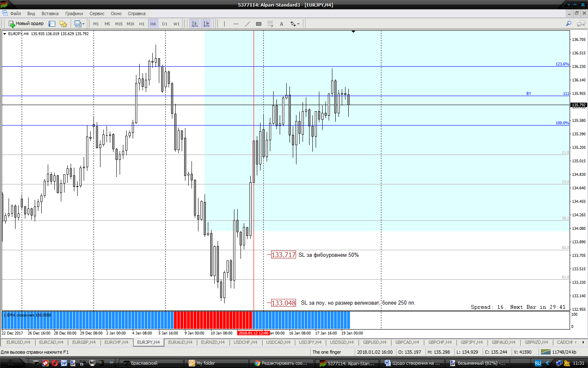The height and width of the screenshot is (368, 588).
Task: Open the Navigator favorites star folder icon
Action: coord(63,24)
